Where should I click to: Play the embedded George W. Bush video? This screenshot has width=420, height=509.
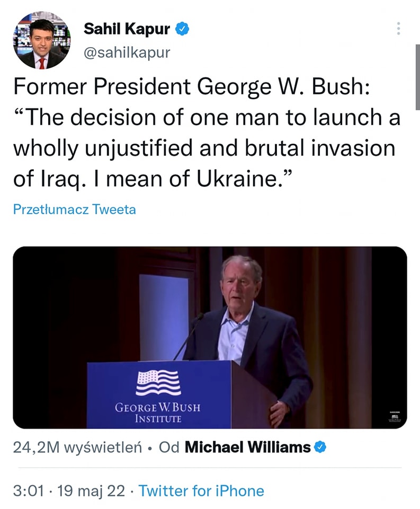click(210, 337)
